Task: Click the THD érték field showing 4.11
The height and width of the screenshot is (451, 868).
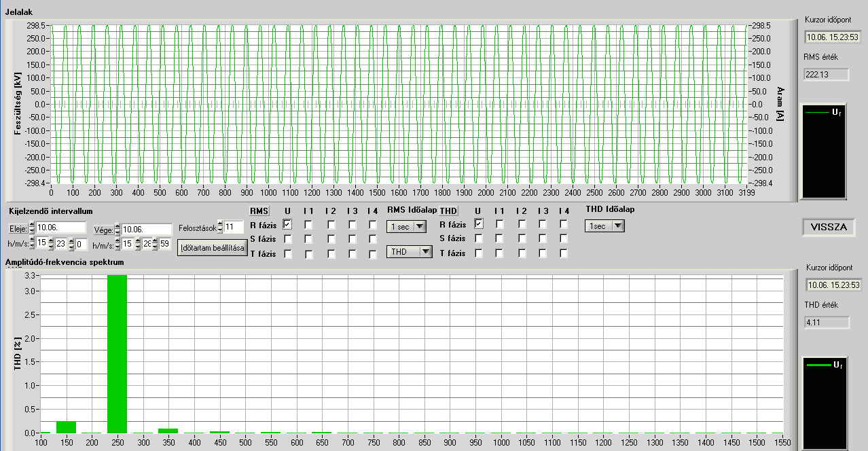Action: pyautogui.click(x=827, y=323)
